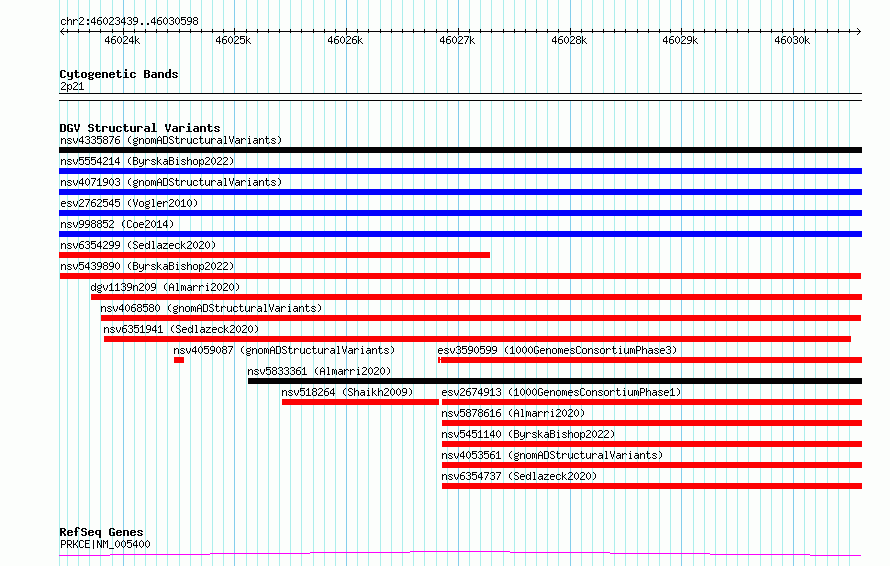Select the blue bar under nsv4071903
Screen dimensions: 890x566
(x=460, y=192)
